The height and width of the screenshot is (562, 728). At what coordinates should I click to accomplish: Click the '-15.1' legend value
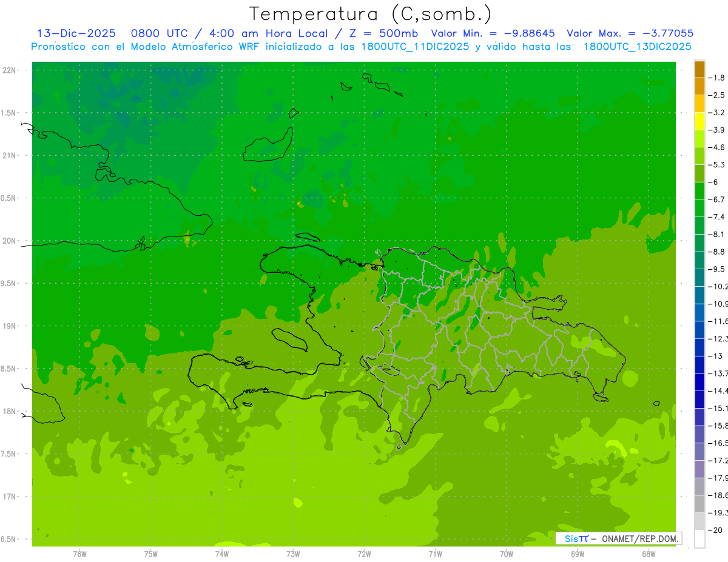(x=718, y=408)
